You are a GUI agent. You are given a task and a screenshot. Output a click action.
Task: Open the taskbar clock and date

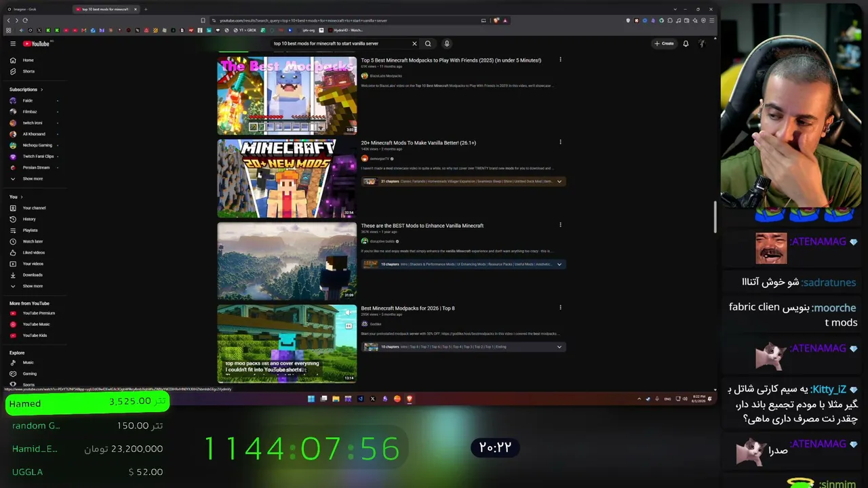698,399
